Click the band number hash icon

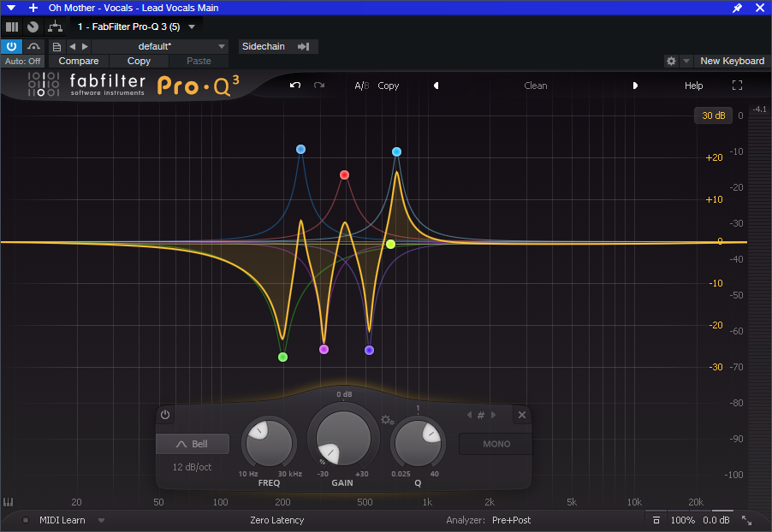pos(481,415)
